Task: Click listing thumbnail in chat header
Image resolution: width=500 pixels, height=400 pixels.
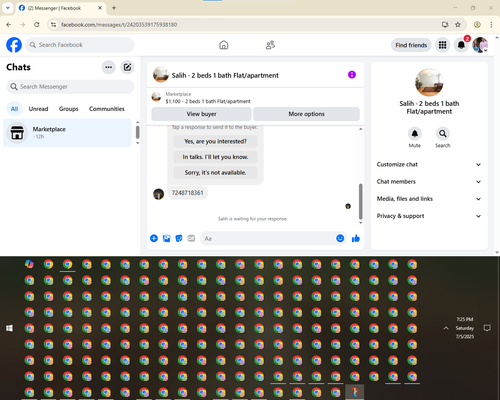Action: click(161, 75)
